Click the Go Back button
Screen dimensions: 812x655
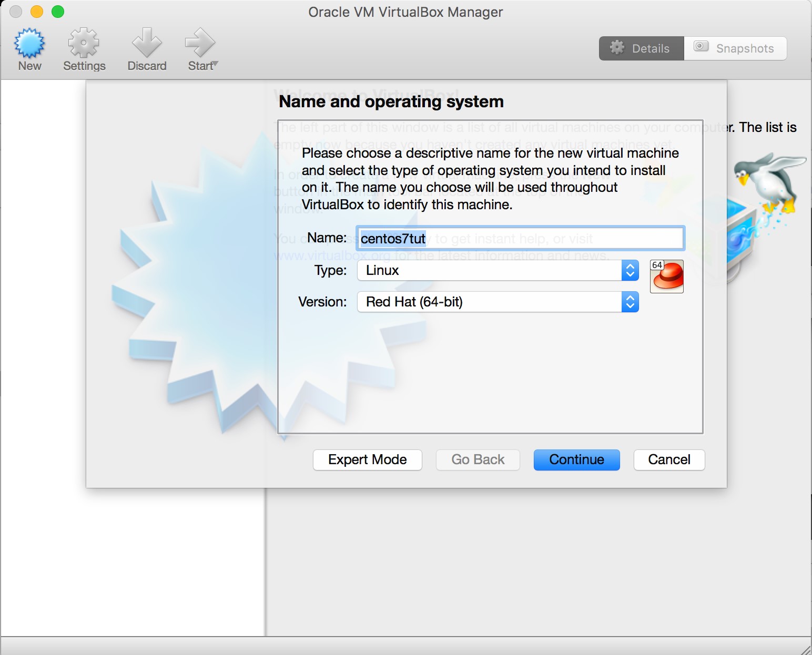pyautogui.click(x=478, y=459)
